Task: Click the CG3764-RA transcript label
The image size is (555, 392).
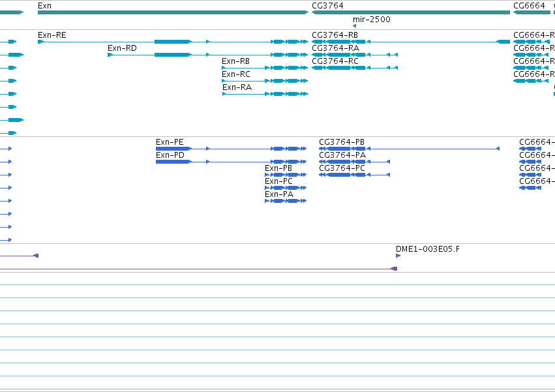Action: pos(336,48)
